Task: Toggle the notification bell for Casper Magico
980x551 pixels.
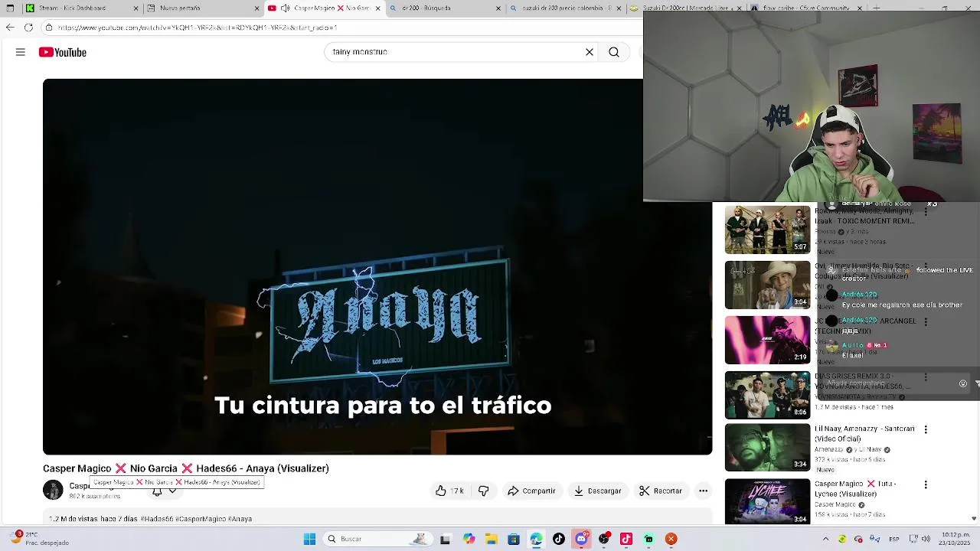Action: click(x=157, y=491)
